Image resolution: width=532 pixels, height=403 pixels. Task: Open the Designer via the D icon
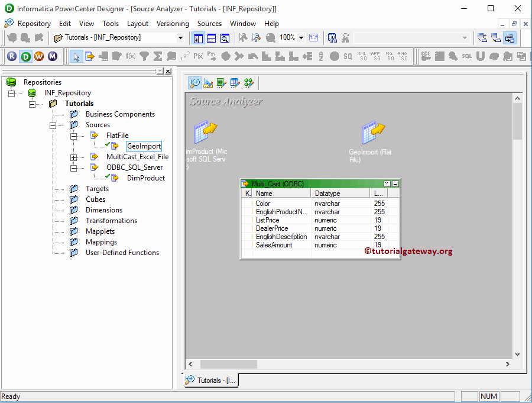(25, 56)
